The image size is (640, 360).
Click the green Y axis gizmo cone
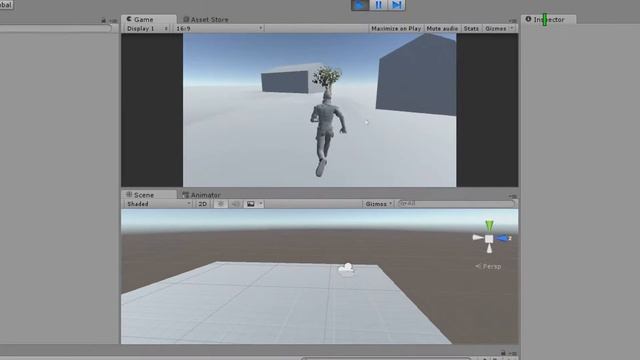pyautogui.click(x=489, y=226)
